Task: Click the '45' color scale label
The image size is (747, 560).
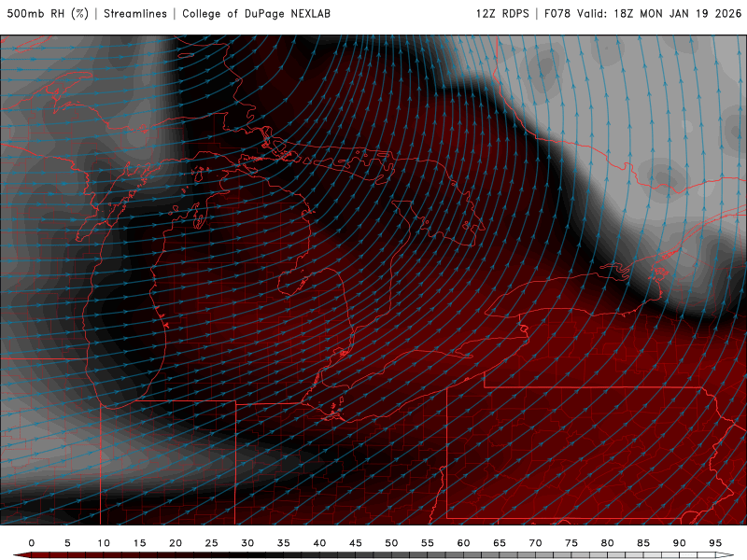Action: click(x=356, y=543)
